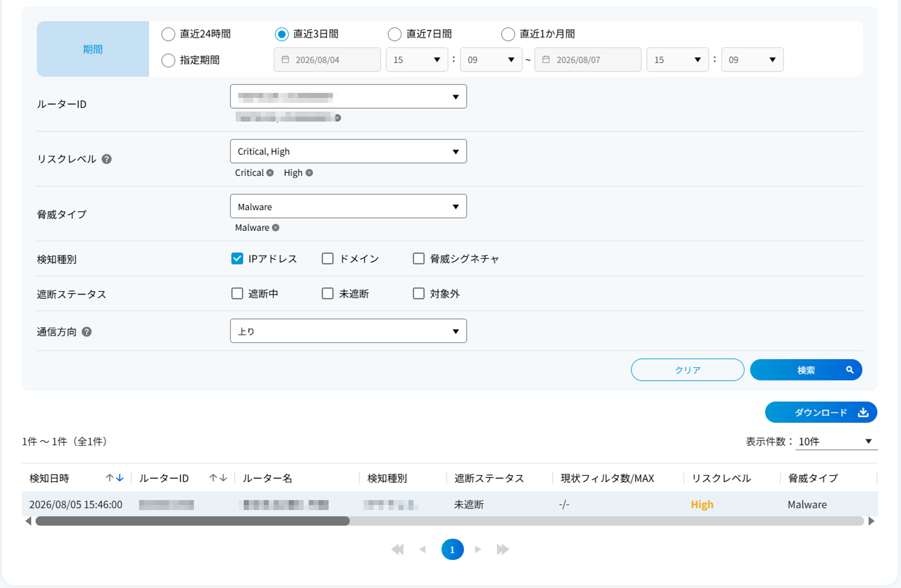The height and width of the screenshot is (588, 901).
Task: Select the 直近1か月間 period radio button
Action: coord(508,34)
